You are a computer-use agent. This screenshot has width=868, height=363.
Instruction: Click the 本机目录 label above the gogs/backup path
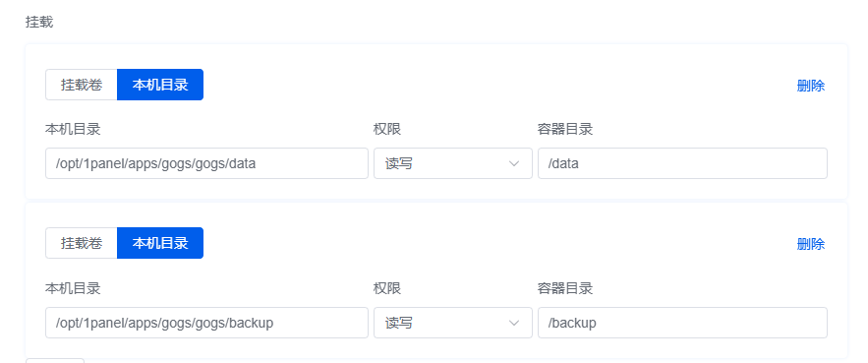pos(73,289)
